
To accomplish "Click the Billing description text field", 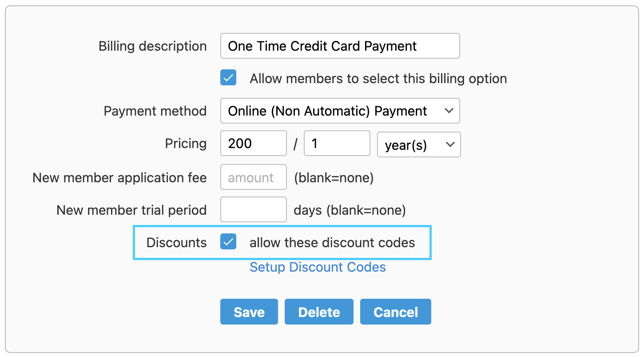I will click(x=340, y=46).
